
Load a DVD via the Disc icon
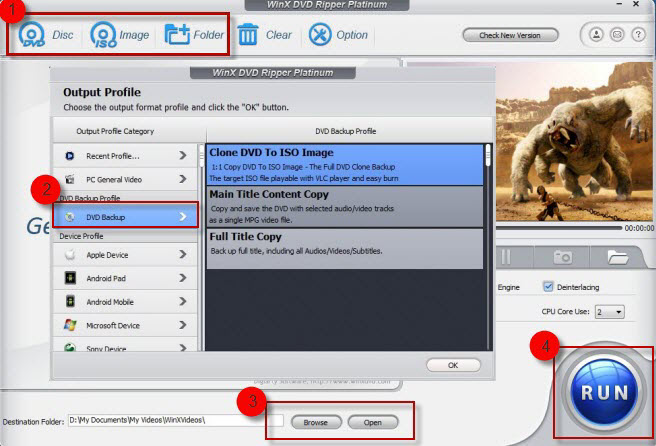pyautogui.click(x=32, y=34)
